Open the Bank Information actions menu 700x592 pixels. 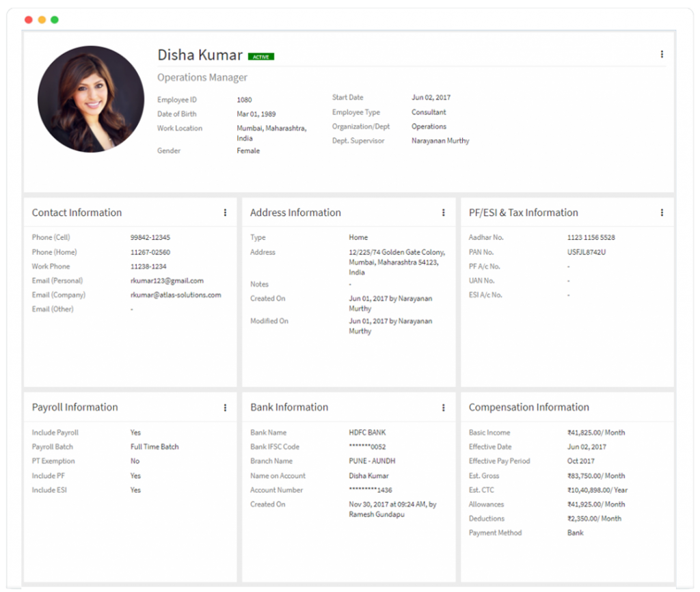tap(444, 407)
